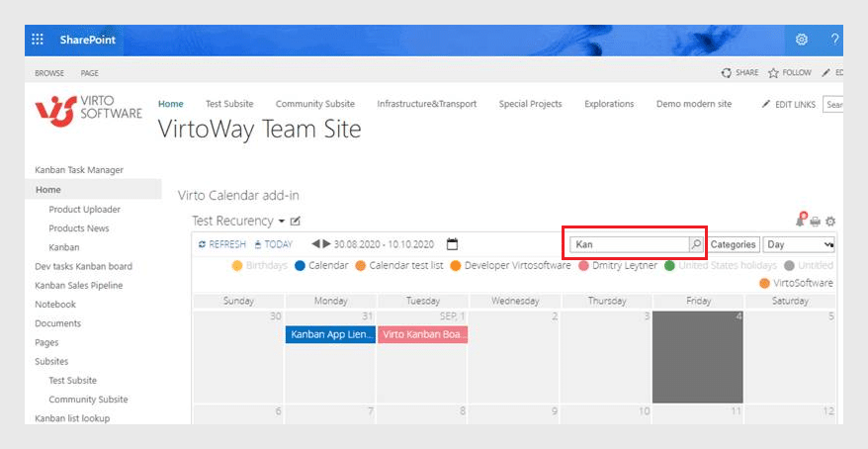868x449 pixels.
Task: Open the Browse ribbon tab
Action: click(x=49, y=73)
